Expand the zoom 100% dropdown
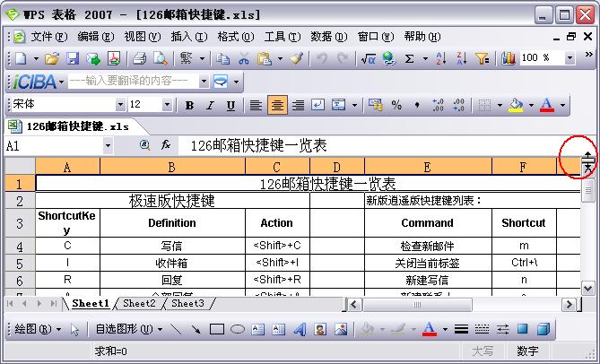 coord(570,58)
